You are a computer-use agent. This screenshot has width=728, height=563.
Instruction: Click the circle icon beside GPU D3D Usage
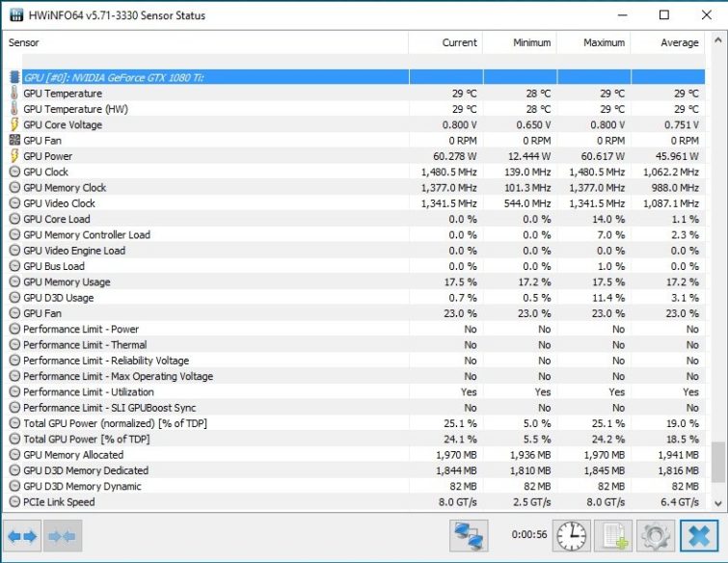coord(14,298)
